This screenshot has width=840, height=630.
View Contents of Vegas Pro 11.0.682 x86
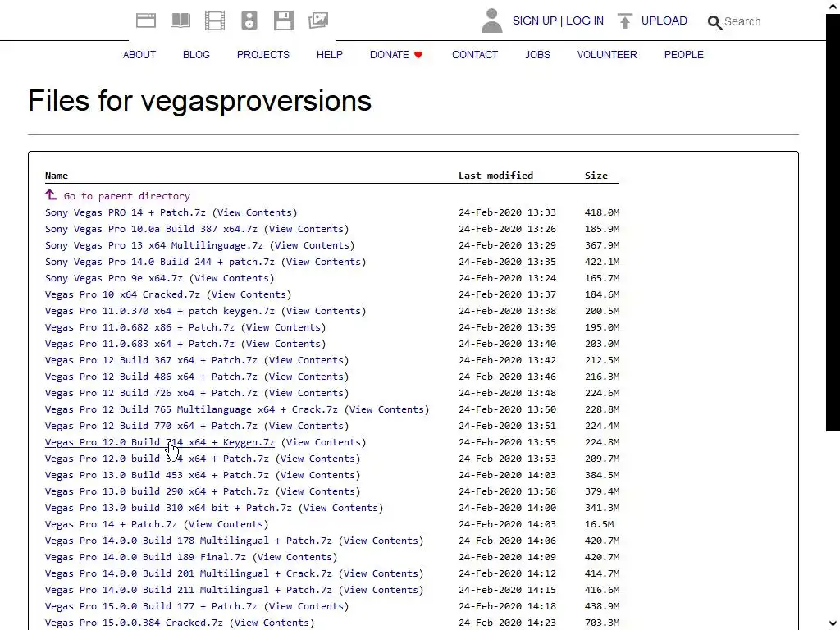[x=283, y=327]
